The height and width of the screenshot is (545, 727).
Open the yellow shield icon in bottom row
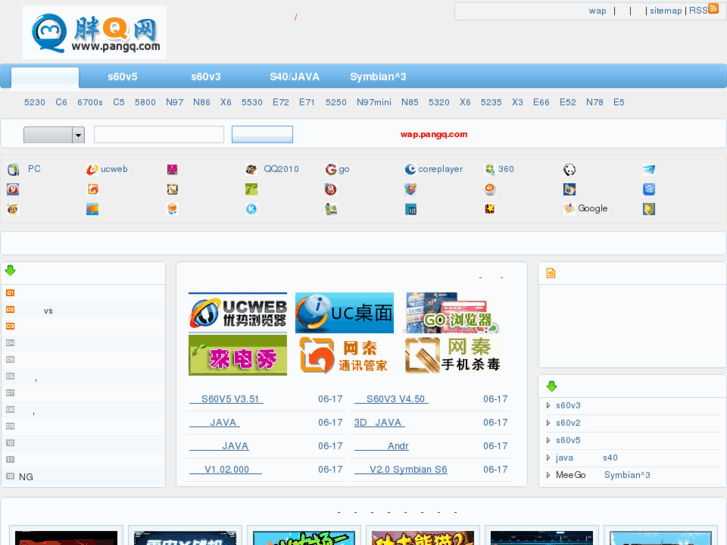point(649,209)
